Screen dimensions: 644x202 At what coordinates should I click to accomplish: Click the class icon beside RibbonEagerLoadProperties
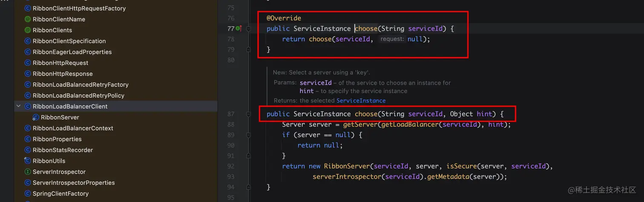tap(28, 52)
